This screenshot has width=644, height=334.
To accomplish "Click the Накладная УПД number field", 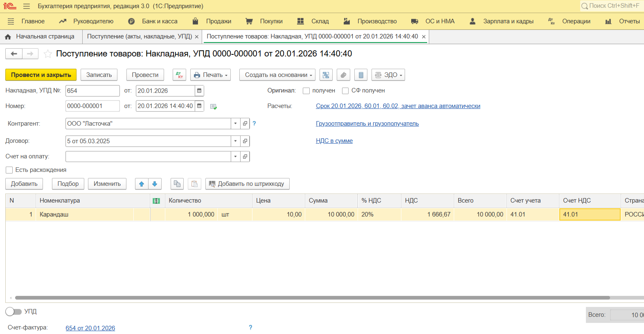I will pos(92,91).
